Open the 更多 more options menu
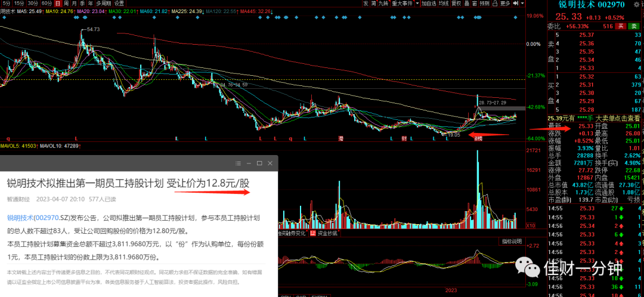Image resolution: width=644 pixels, height=297 pixels. [x=505, y=4]
